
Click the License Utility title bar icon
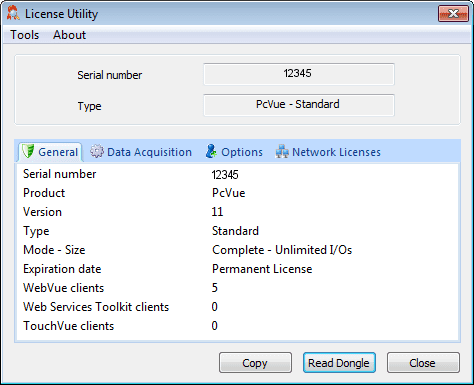13,13
